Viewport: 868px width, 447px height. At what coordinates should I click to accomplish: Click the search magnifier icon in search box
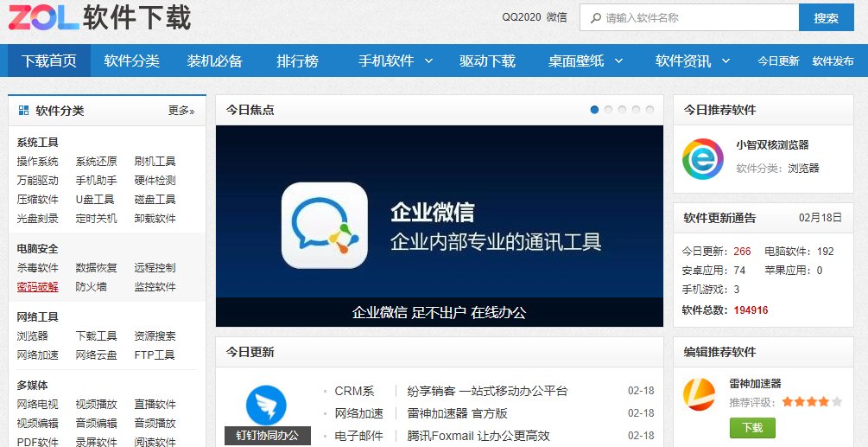(x=596, y=18)
